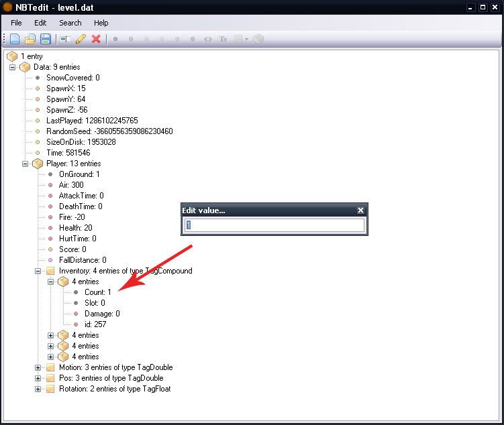Select 'Time: 581546' row
The image size is (504, 425).
pyautogui.click(x=68, y=153)
